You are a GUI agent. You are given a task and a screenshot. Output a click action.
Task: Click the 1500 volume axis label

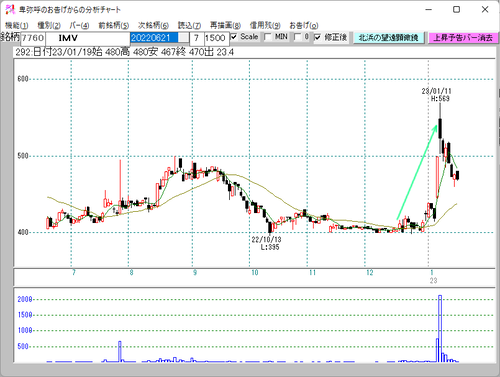coord(25,315)
